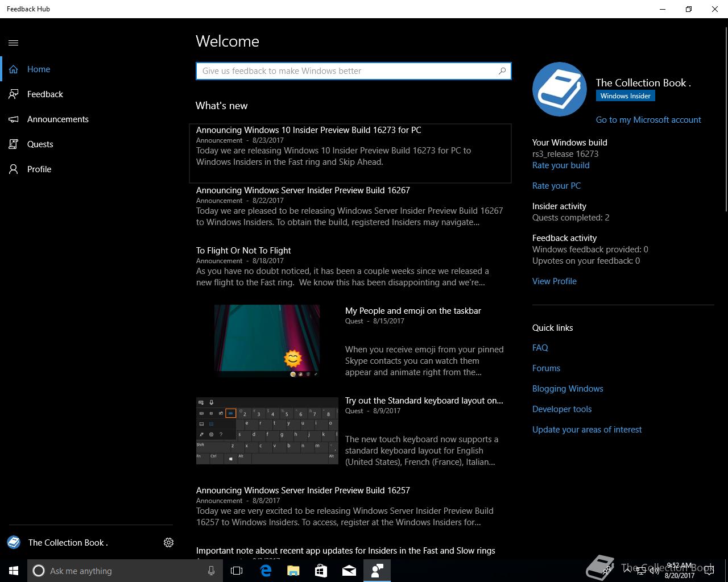Click the Cortana microphone icon
728x582 pixels.
tap(211, 571)
